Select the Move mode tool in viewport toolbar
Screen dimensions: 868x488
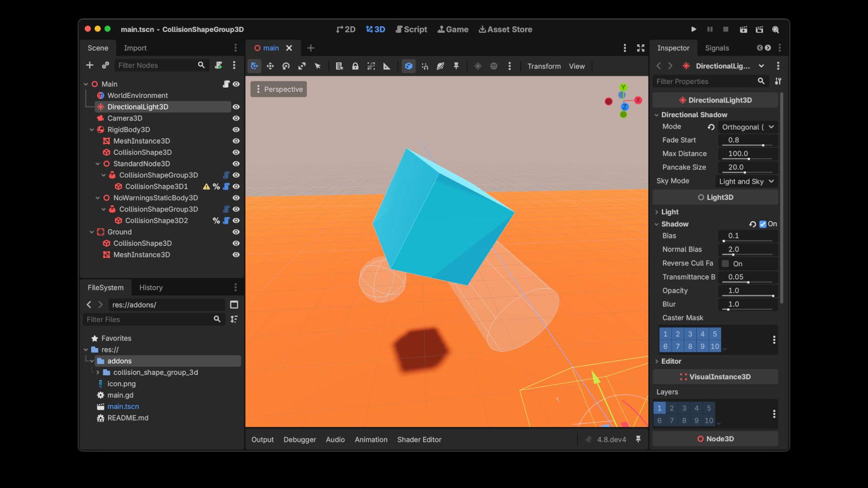(270, 66)
